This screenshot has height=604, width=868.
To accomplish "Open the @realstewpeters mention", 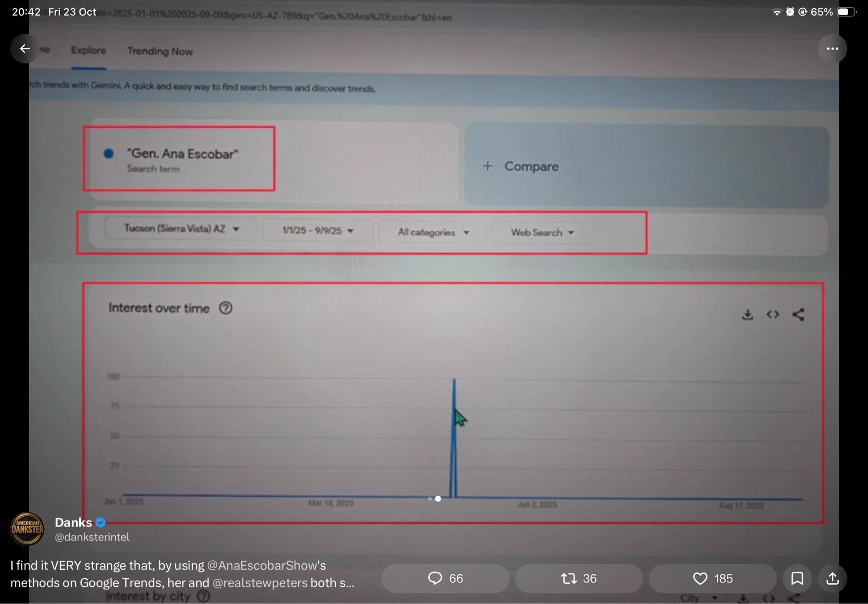I will 260,582.
